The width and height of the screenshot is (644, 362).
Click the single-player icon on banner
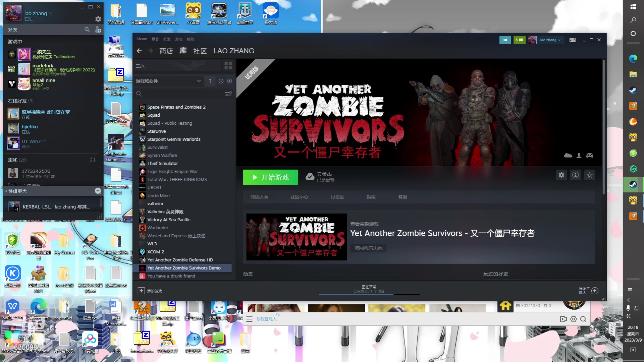pyautogui.click(x=579, y=156)
